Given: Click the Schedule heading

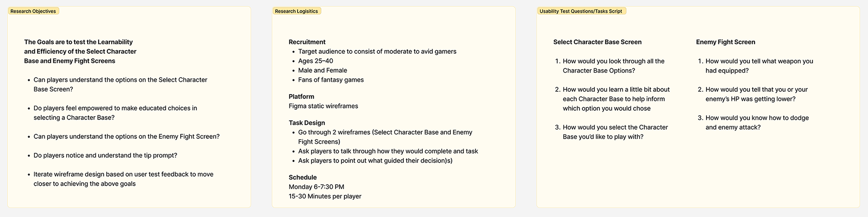Looking at the screenshot, I should (302, 178).
